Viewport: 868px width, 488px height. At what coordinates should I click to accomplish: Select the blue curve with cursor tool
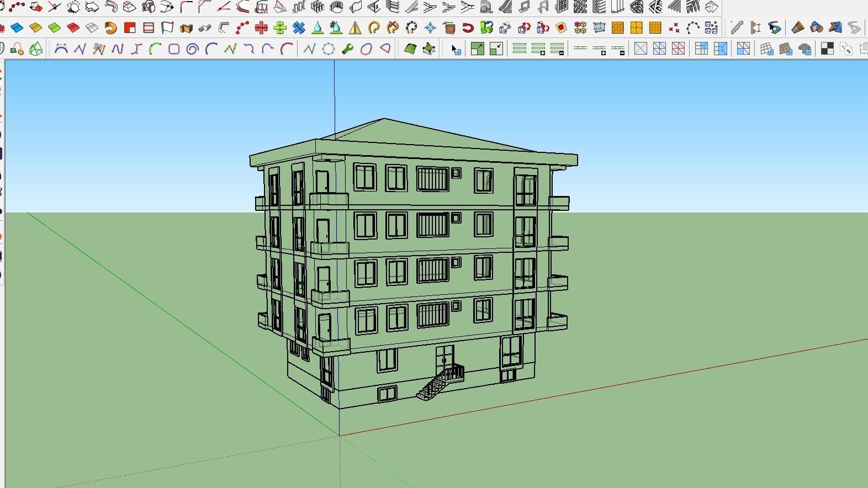pyautogui.click(x=775, y=28)
